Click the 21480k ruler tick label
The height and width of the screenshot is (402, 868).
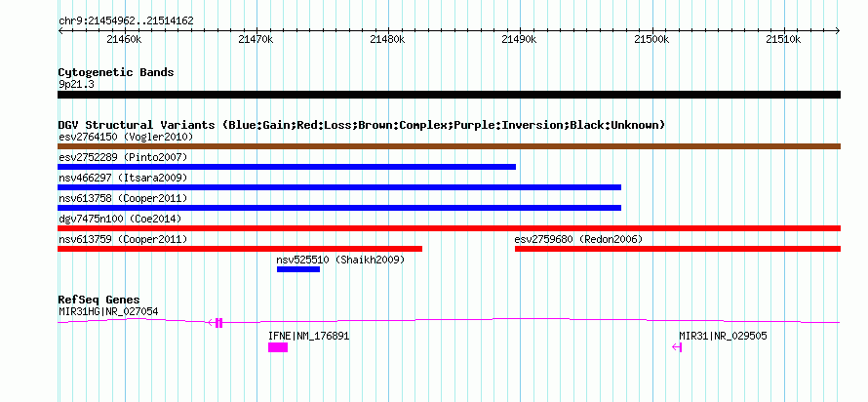(x=388, y=39)
